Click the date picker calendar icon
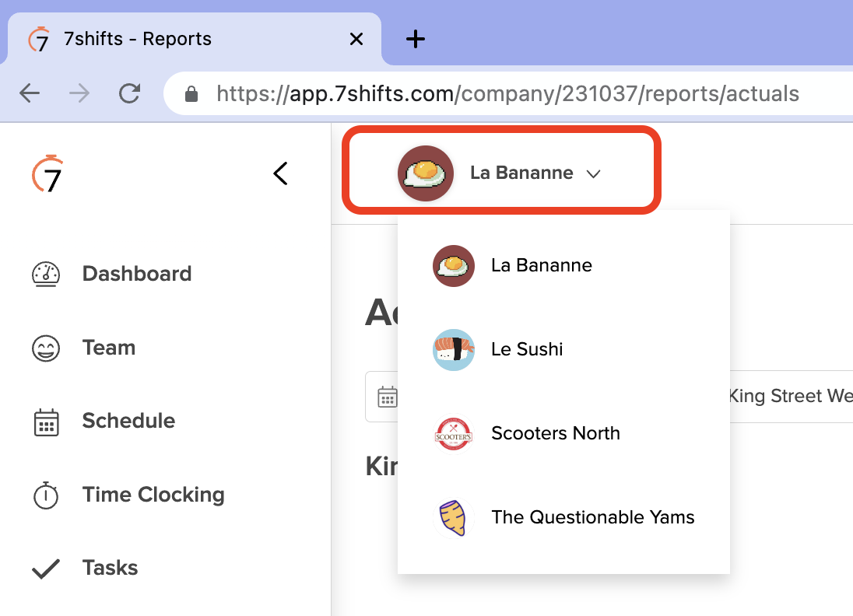Screen dimensions: 853x616 point(387,397)
